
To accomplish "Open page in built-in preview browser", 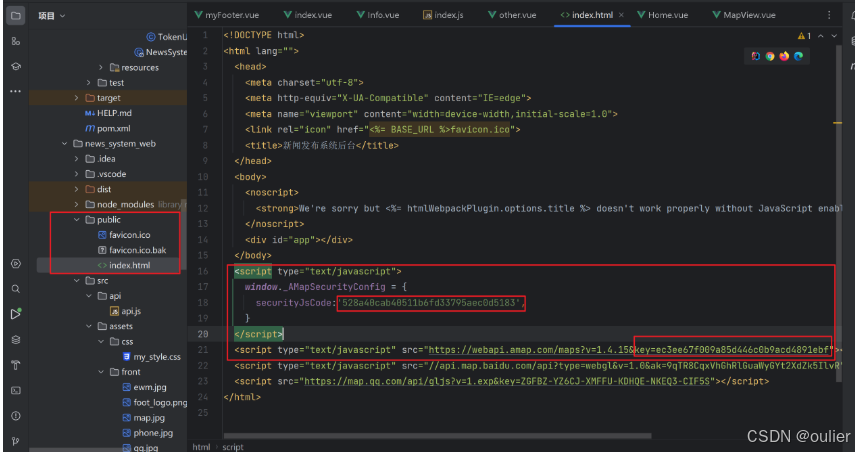I will (x=755, y=56).
